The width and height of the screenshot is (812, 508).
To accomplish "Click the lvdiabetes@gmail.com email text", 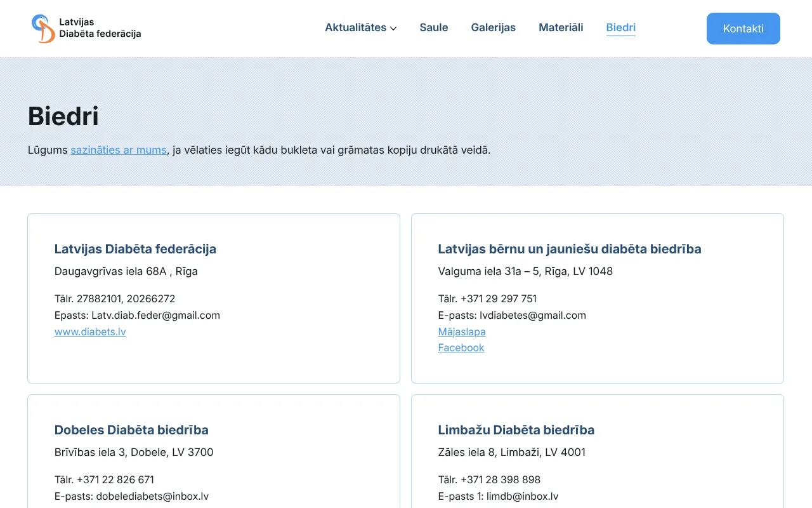I will [x=533, y=315].
